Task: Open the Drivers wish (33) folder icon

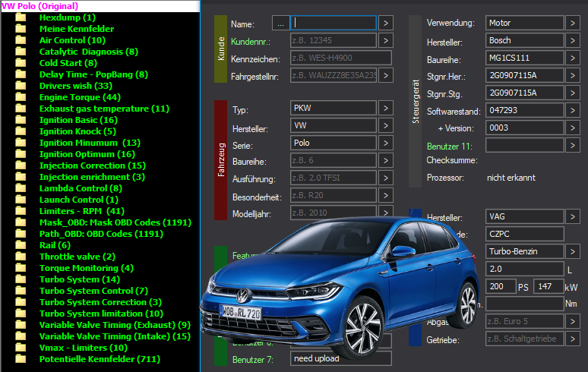Action: click(21, 86)
